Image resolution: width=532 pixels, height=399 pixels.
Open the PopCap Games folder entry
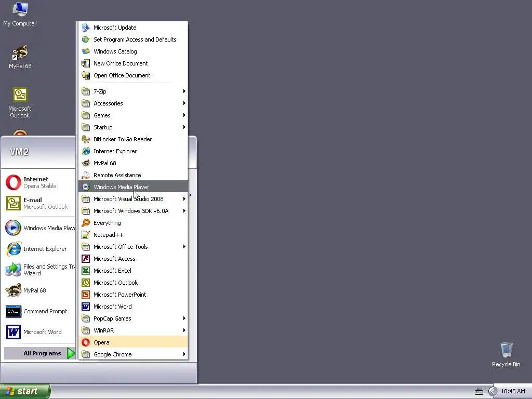click(134, 318)
